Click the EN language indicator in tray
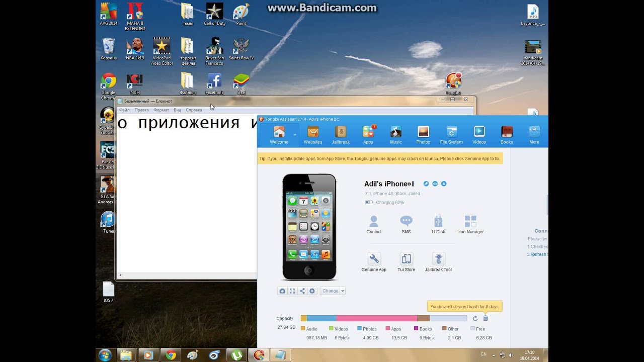644x362 pixels. pos(484,354)
